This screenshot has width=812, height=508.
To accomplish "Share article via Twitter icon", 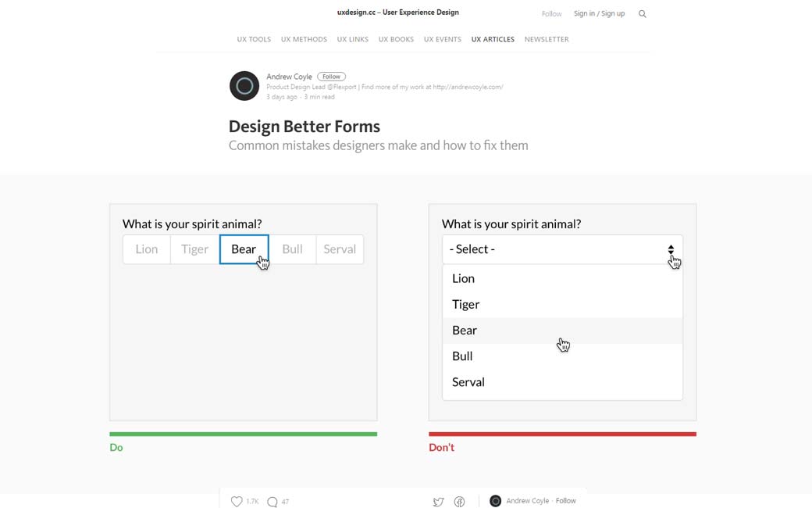I will point(438,502).
